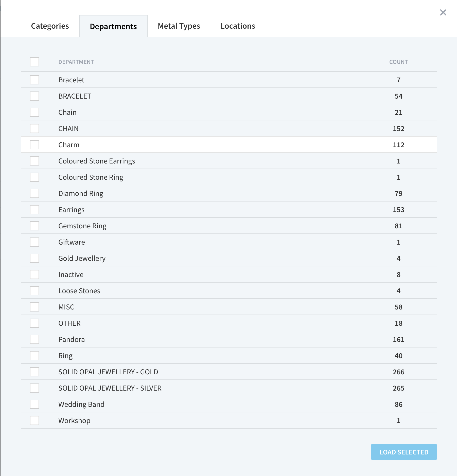Toggle the select-all checkbox in the header
Viewport: 457px width, 476px height.
pos(34,62)
